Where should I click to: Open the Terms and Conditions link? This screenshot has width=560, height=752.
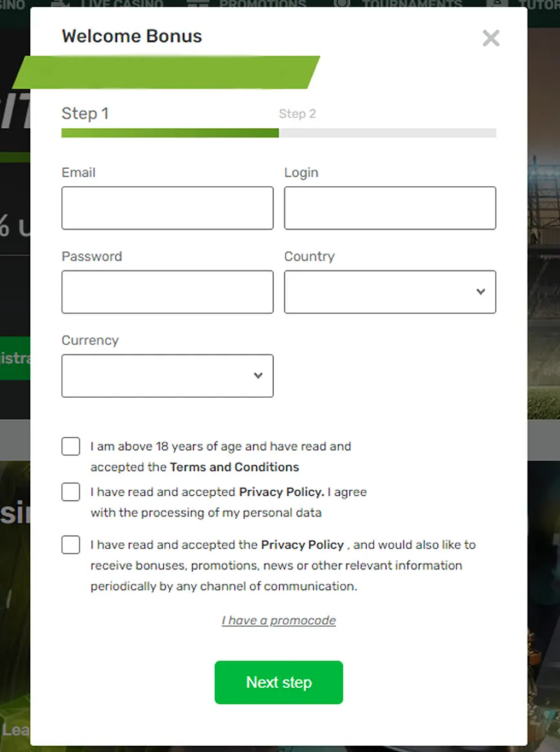tap(233, 467)
